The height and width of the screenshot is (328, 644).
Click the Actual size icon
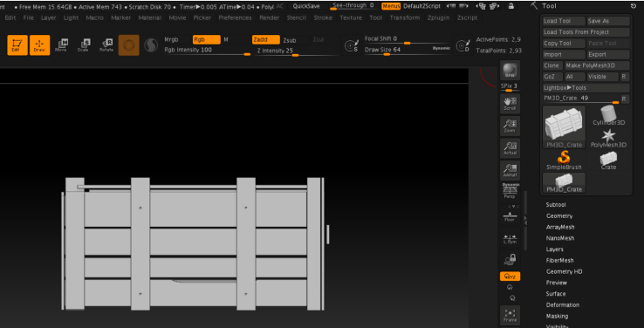[x=510, y=147]
